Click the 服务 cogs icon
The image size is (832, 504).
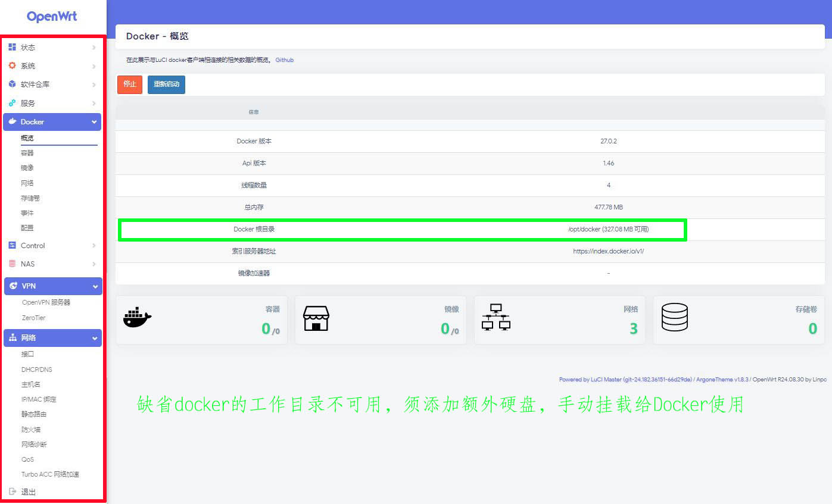pyautogui.click(x=12, y=103)
